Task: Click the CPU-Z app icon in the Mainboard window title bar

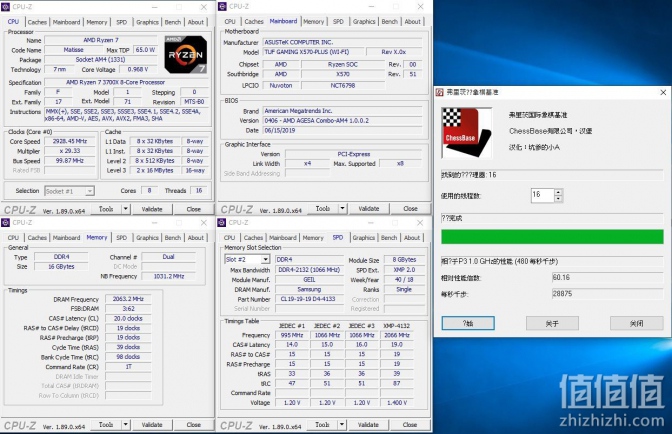Action: (x=222, y=6)
